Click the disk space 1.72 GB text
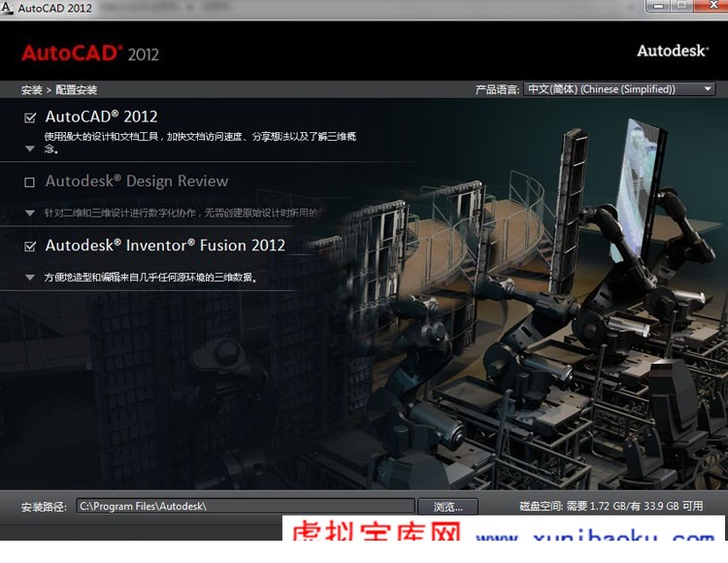 [x=611, y=506]
